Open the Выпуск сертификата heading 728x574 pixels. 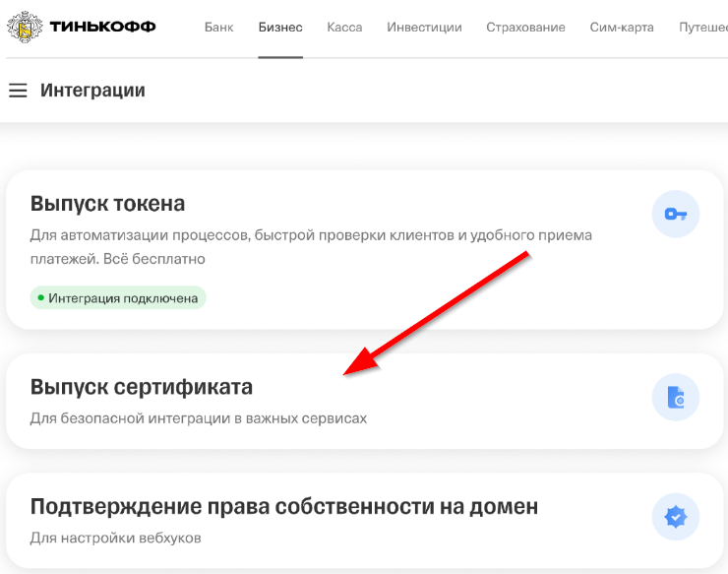(141, 387)
